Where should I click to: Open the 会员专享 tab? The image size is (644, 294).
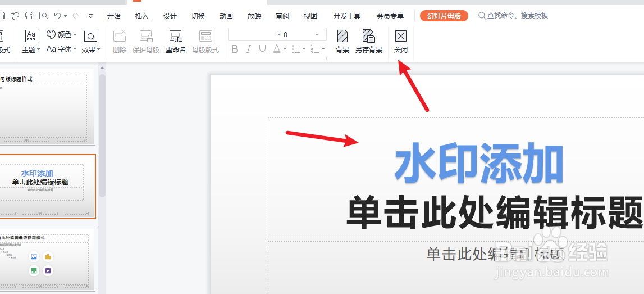point(390,16)
